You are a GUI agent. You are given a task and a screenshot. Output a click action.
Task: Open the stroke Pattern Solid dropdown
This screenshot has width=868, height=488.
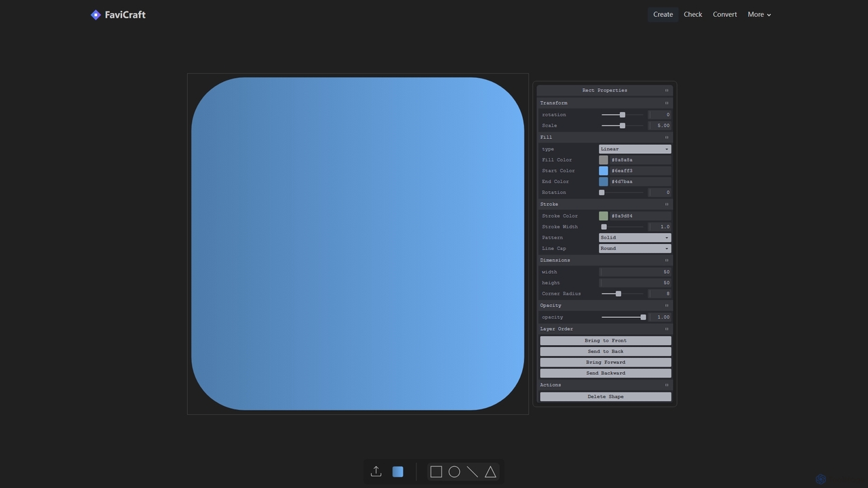tap(635, 238)
